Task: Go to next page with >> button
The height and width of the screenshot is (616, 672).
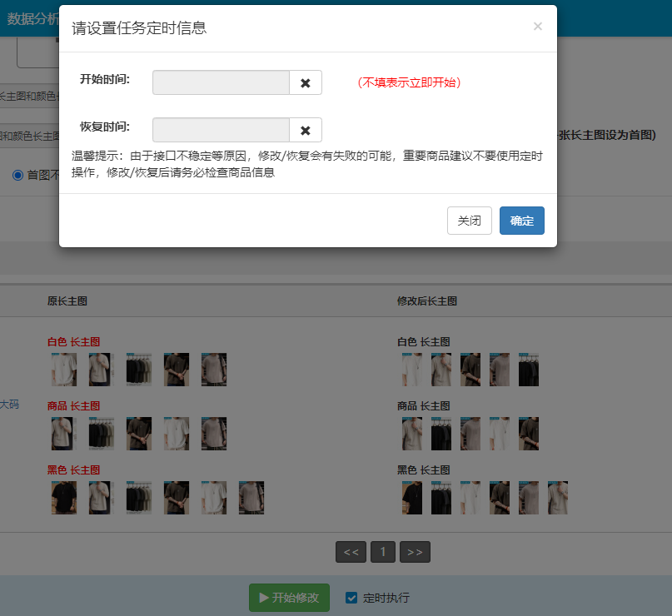Action: point(415,552)
